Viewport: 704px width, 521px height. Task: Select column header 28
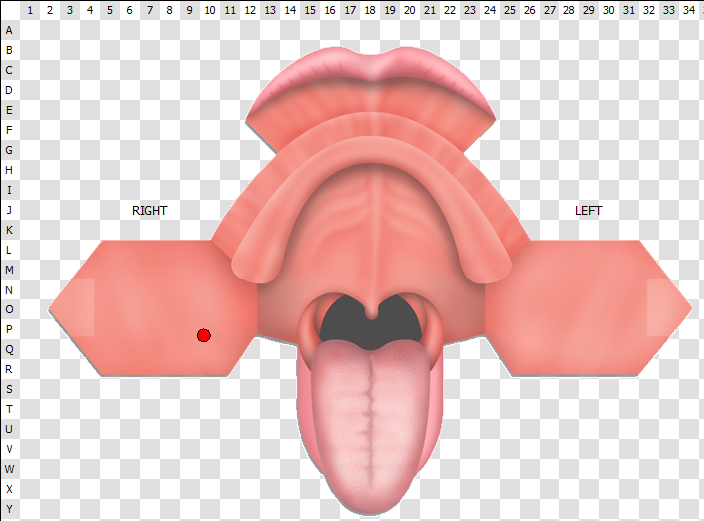[569, 10]
